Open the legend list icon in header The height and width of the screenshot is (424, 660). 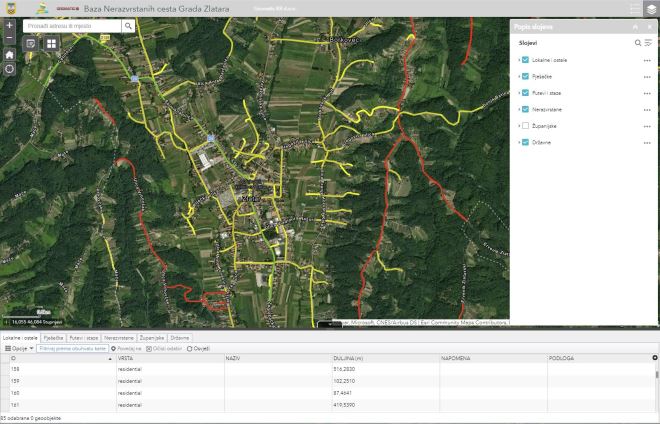click(633, 8)
